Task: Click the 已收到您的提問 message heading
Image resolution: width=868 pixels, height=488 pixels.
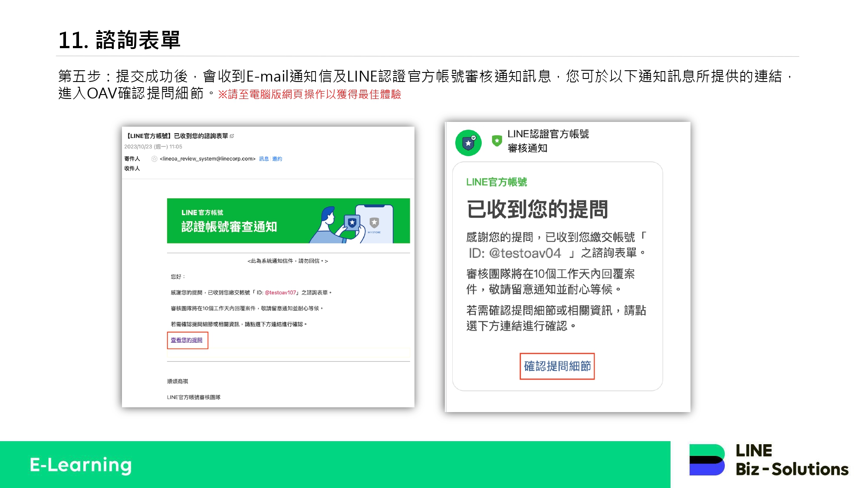Action: click(537, 209)
